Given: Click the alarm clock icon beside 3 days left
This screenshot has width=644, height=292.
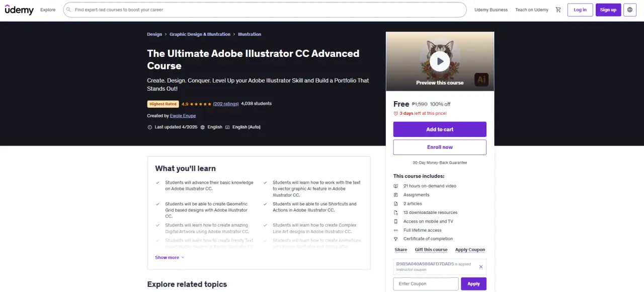Looking at the screenshot, I should 396,114.
